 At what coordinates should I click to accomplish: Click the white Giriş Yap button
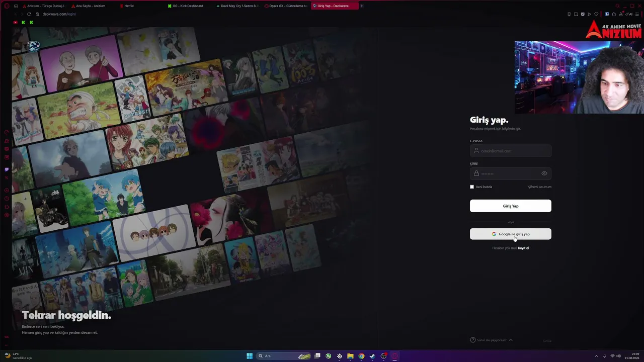click(x=511, y=206)
